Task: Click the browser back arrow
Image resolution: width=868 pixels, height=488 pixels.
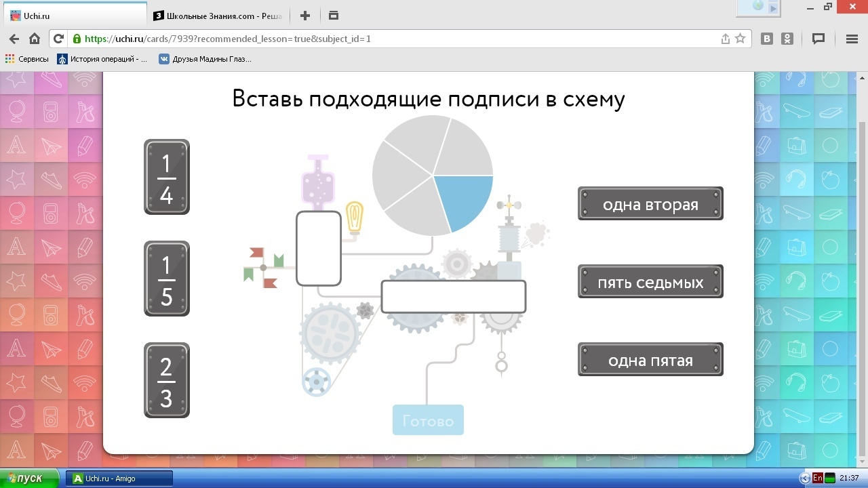Action: (x=14, y=39)
